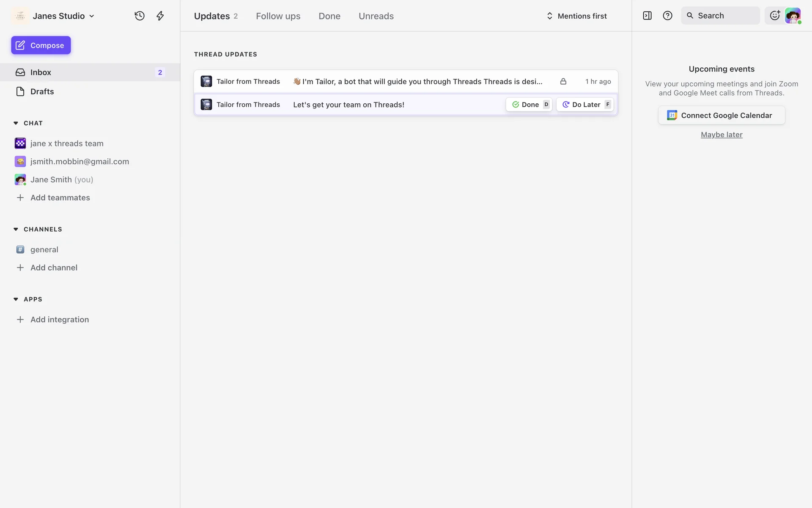Collapse the CHAT section
This screenshot has height=508, width=812.
16,123
